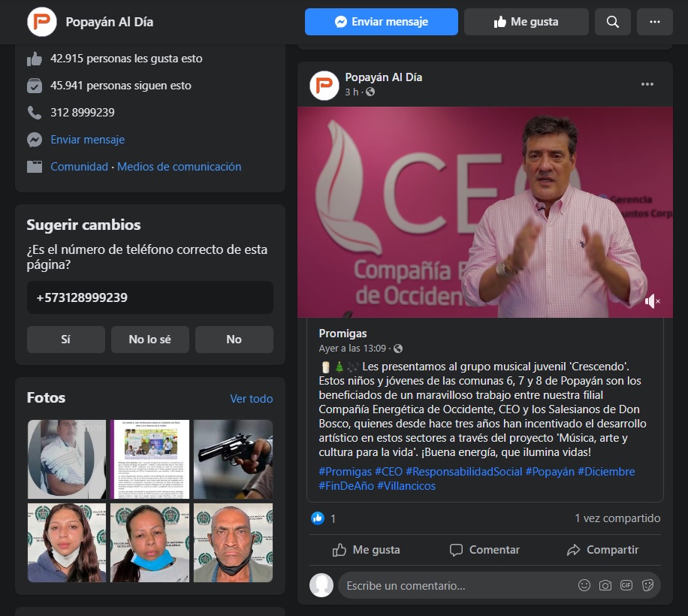Attach a photo with the camera icon
The height and width of the screenshot is (616, 688).
pos(605,585)
